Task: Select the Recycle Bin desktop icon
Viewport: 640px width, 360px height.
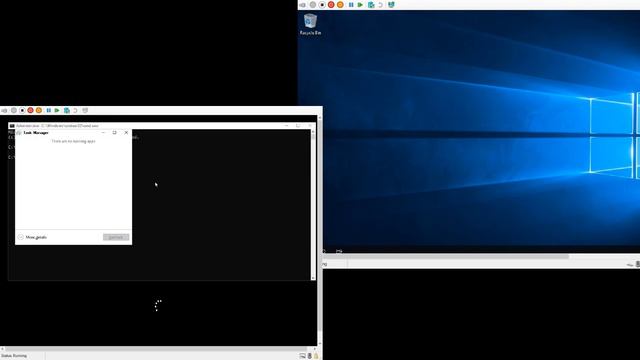Action: click(x=310, y=24)
